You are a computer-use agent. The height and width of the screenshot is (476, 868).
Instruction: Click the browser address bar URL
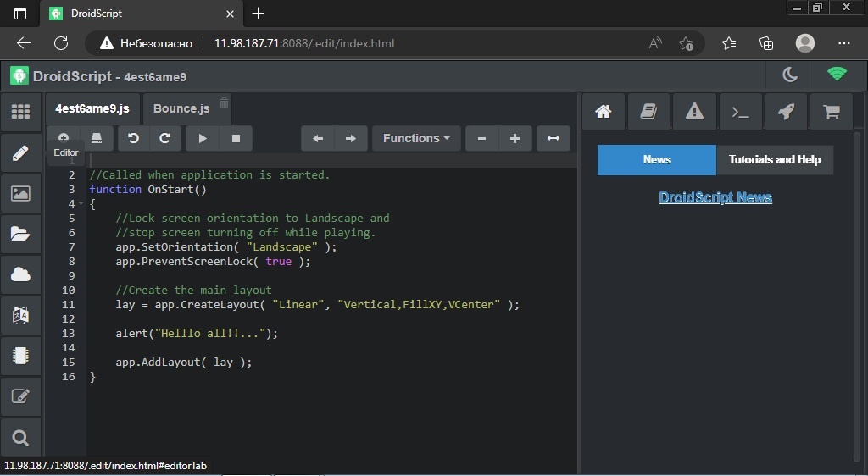[x=304, y=43]
